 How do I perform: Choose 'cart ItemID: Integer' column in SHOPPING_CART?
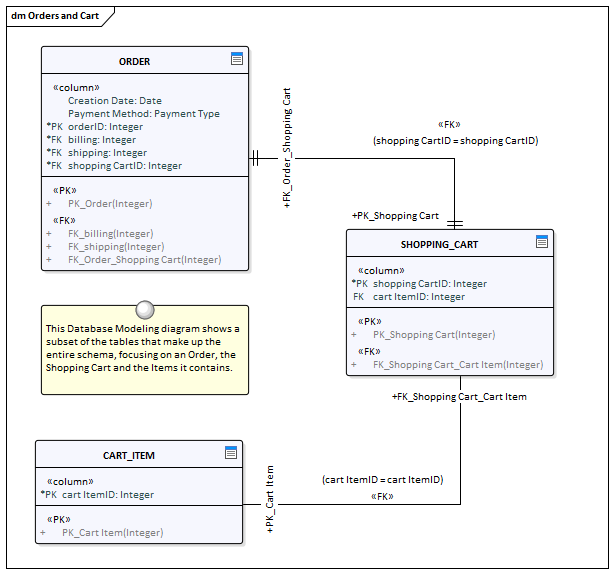pyautogui.click(x=419, y=296)
